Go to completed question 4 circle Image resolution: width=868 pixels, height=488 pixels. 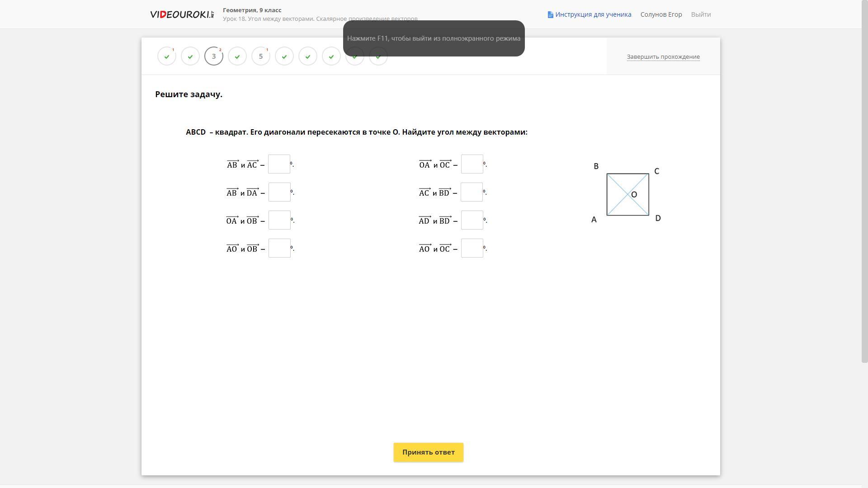pyautogui.click(x=237, y=56)
